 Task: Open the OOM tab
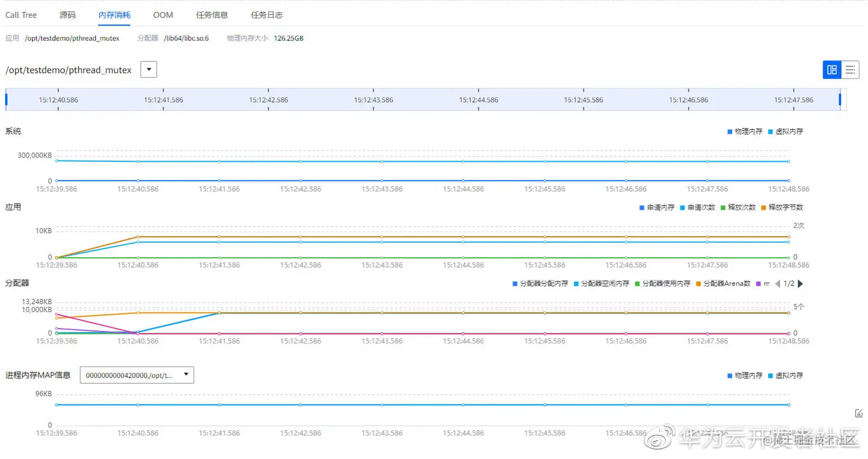(x=163, y=15)
